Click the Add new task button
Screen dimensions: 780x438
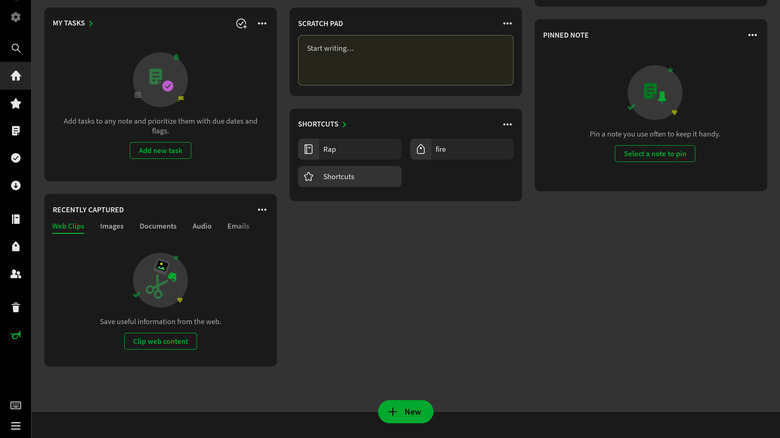click(160, 151)
